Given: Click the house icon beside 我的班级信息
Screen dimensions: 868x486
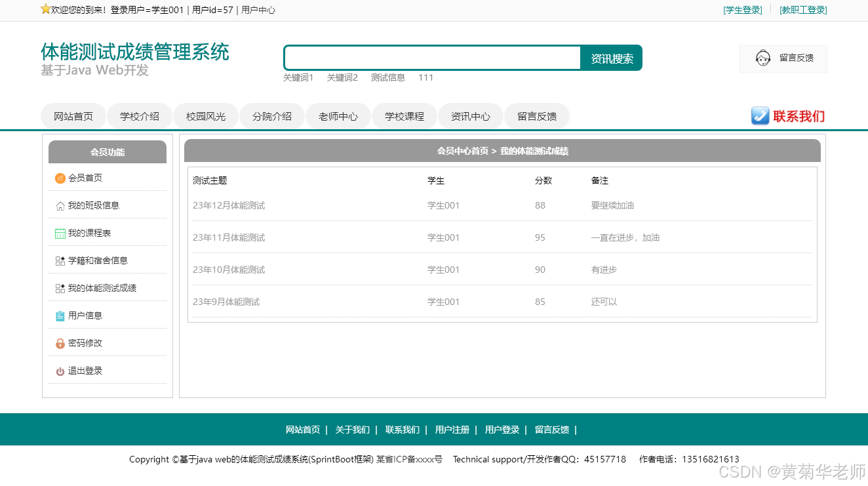Looking at the screenshot, I should pyautogui.click(x=60, y=205).
